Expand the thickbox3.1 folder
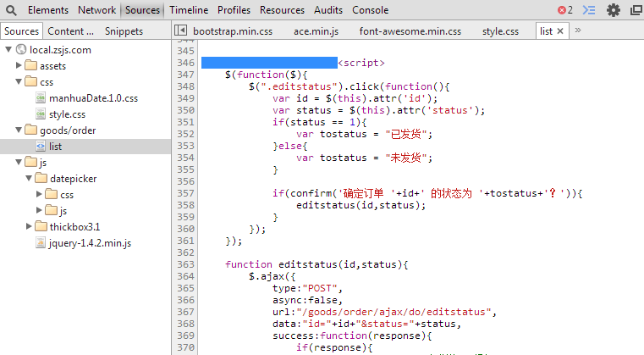The width and height of the screenshot is (644, 355). [29, 226]
